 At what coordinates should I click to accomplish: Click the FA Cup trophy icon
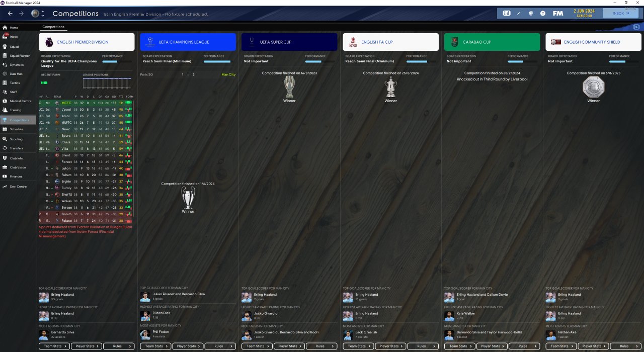click(391, 87)
